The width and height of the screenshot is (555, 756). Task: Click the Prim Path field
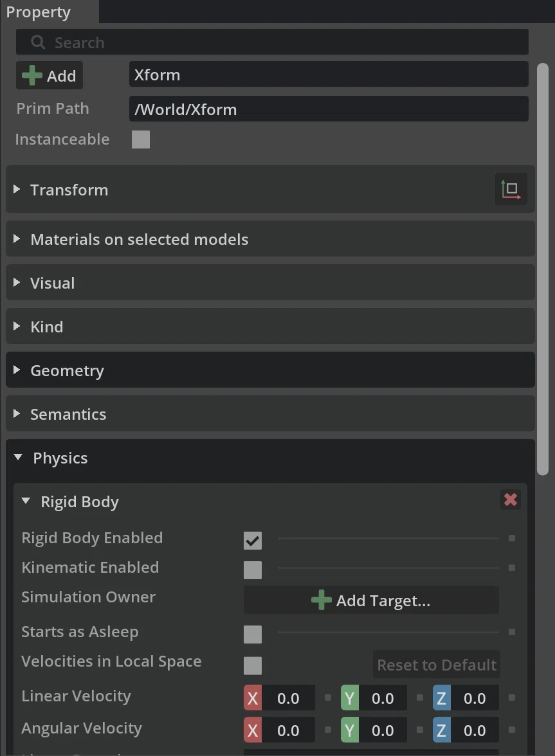tap(329, 109)
